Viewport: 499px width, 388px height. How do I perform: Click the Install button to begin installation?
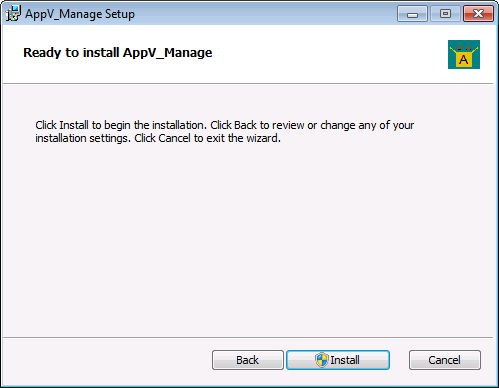click(x=338, y=360)
